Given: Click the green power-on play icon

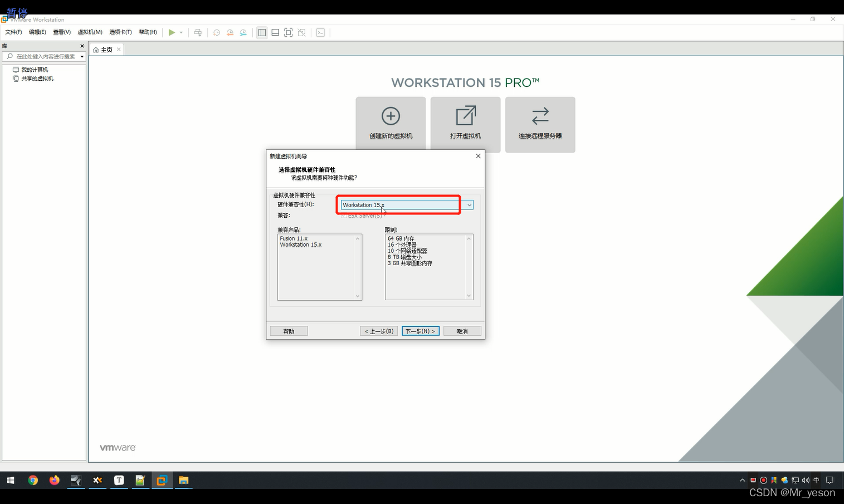Looking at the screenshot, I should (172, 32).
